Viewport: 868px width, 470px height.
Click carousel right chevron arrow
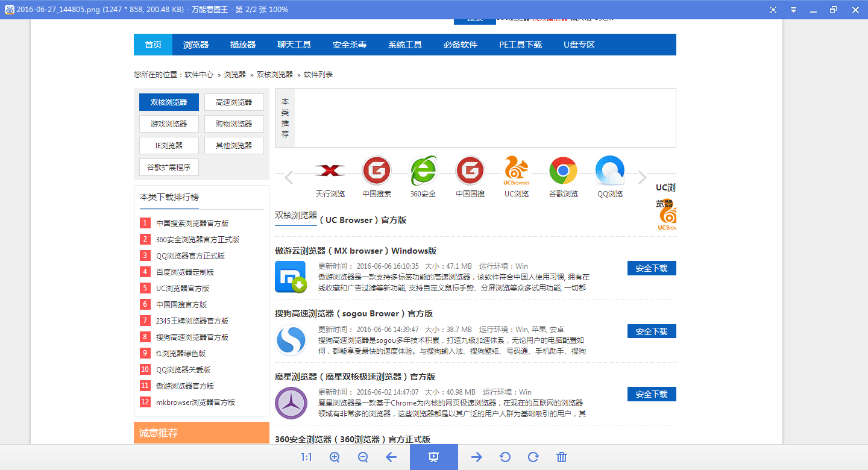pyautogui.click(x=642, y=177)
